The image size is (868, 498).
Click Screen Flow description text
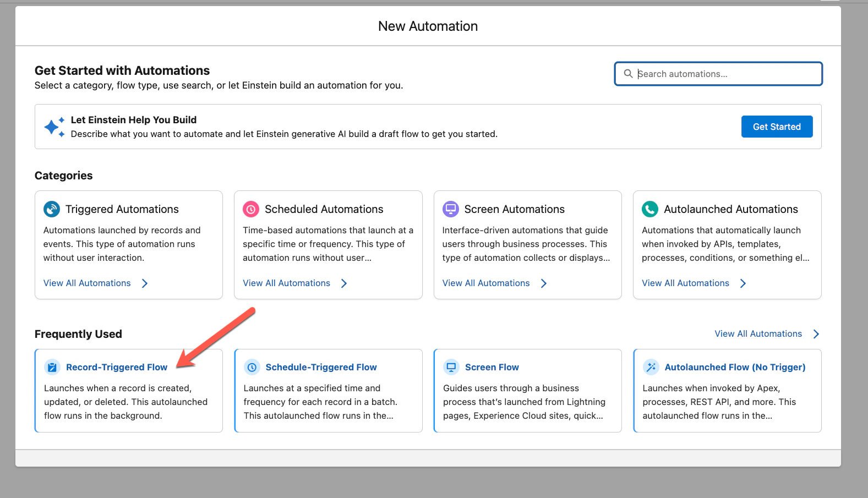[x=524, y=402]
